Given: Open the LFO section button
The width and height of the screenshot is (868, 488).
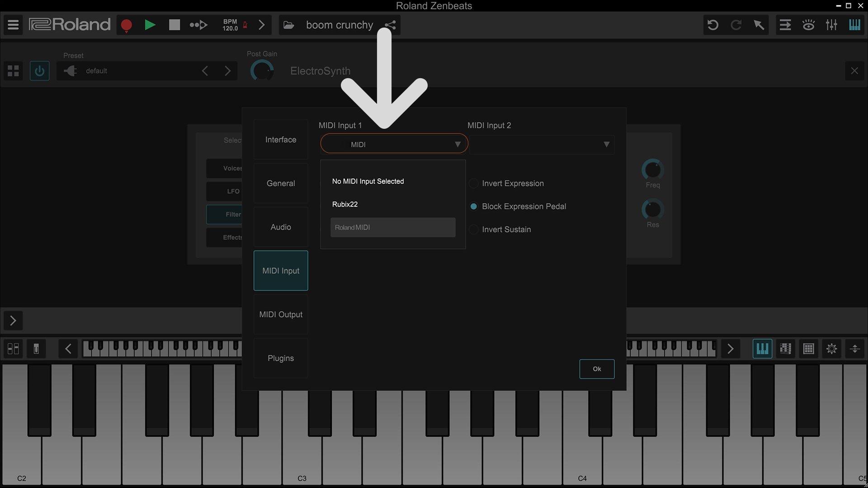Looking at the screenshot, I should pyautogui.click(x=224, y=191).
